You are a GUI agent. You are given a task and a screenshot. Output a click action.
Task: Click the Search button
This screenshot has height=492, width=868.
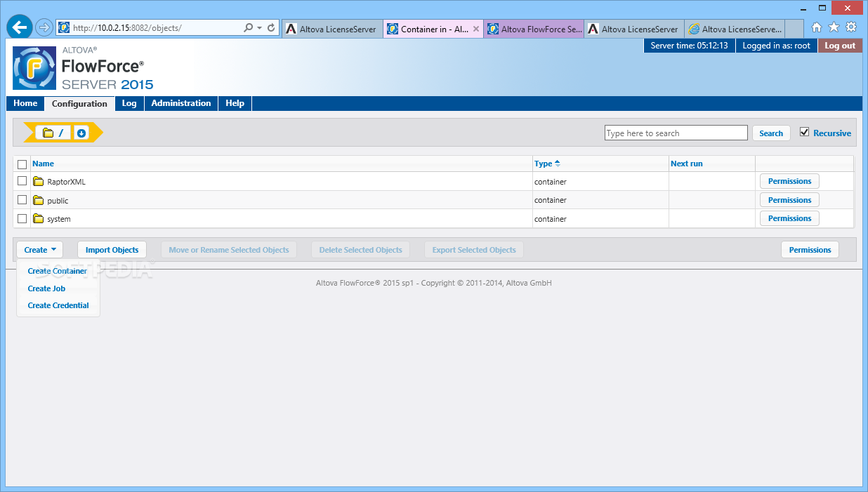click(771, 133)
